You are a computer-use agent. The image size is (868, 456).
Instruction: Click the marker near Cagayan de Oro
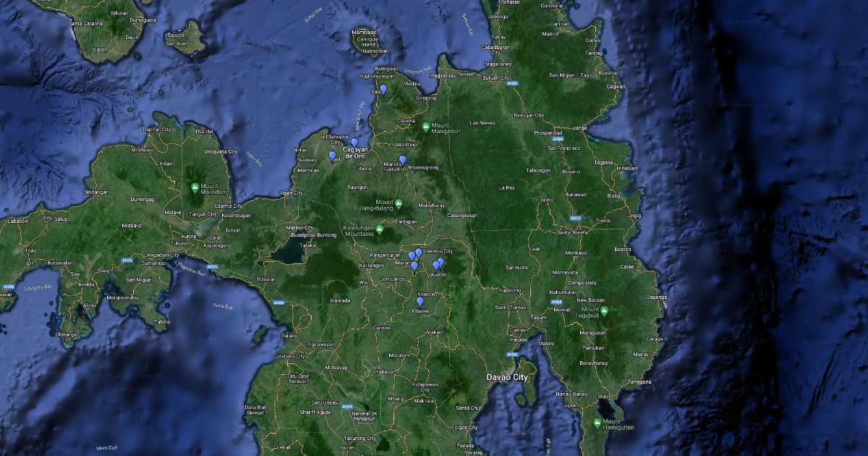(355, 142)
